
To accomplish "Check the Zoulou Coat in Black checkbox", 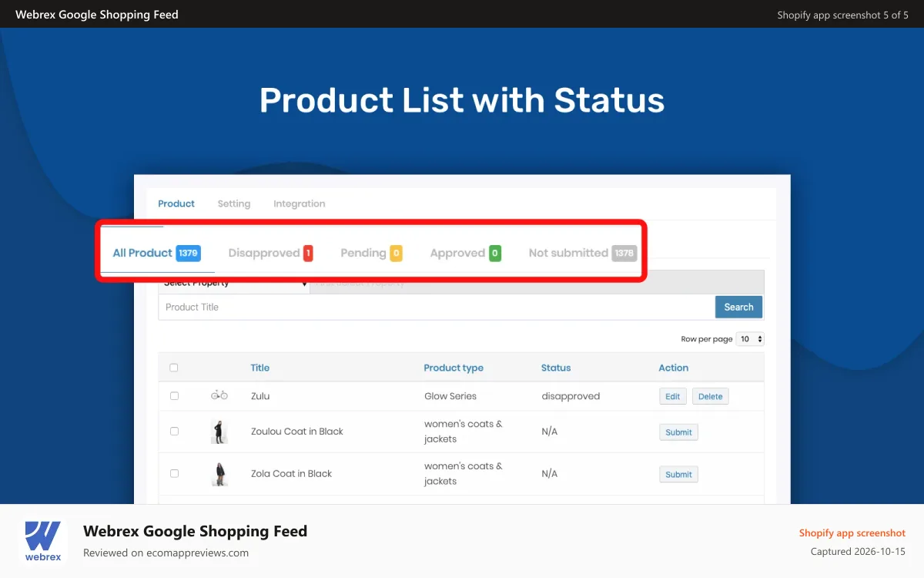I will tap(174, 432).
